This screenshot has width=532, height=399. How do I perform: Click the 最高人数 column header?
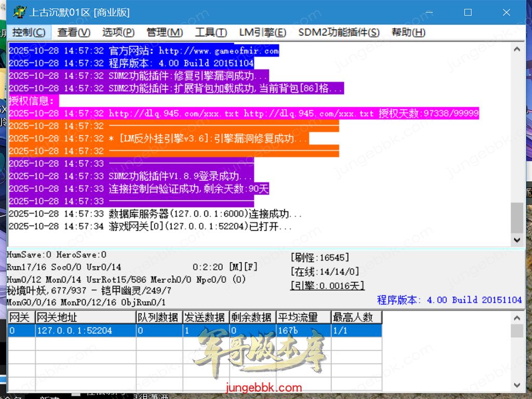click(356, 317)
